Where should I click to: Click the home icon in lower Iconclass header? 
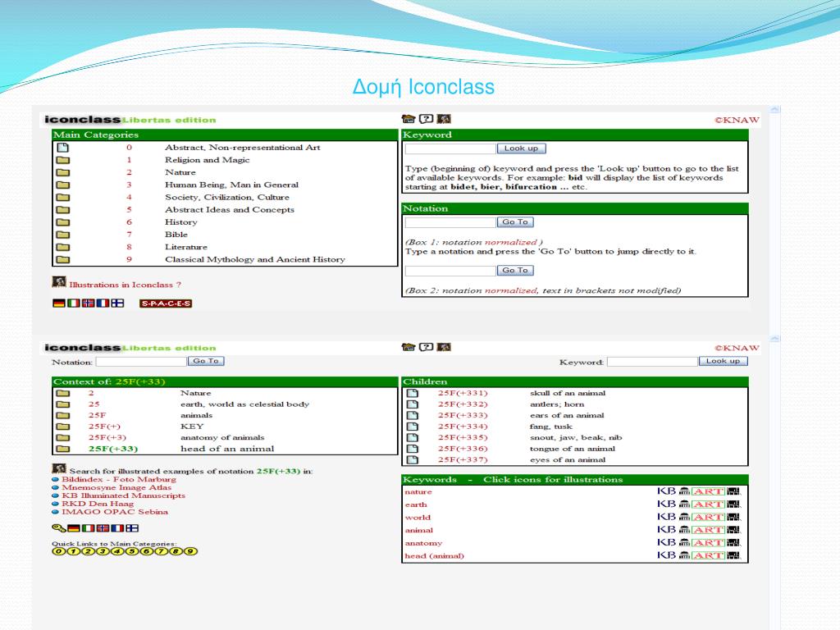point(409,347)
